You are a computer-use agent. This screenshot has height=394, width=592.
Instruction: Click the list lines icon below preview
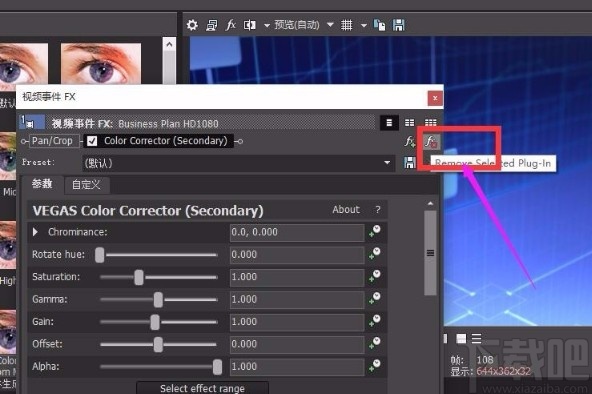click(x=476, y=338)
